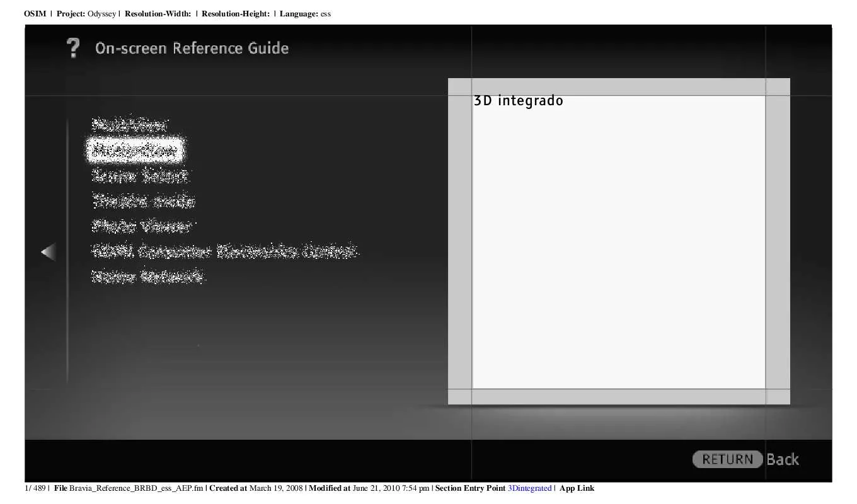Image resolution: width=857 pixels, height=504 pixels.
Task: Choose the Photo Viewer menu entry
Action: coord(141,226)
